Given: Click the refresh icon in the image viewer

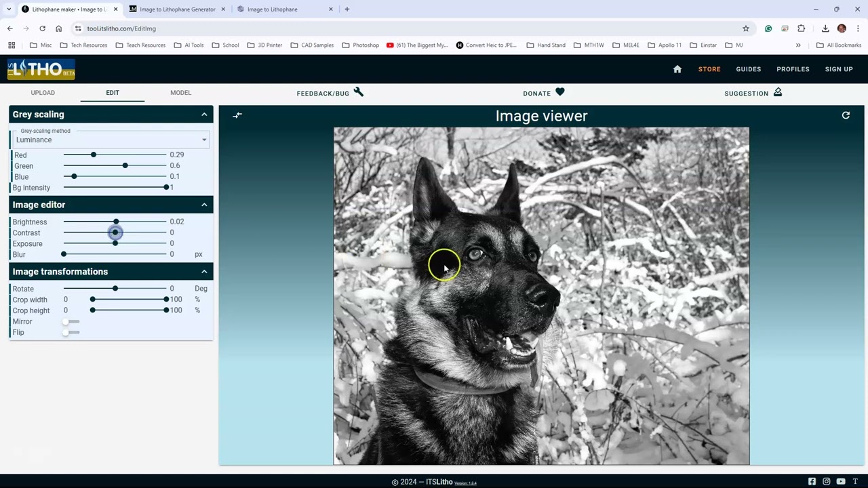Looking at the screenshot, I should (846, 115).
